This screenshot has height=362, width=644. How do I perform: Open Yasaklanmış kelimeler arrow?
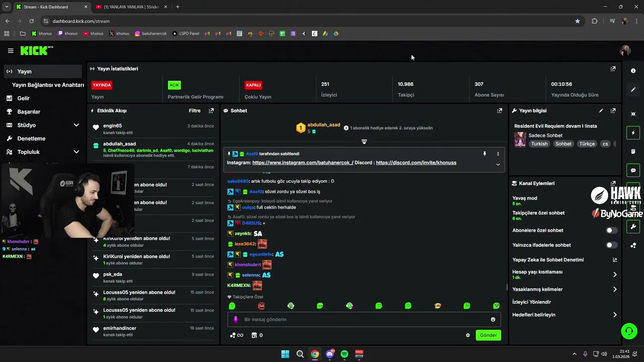pos(615,290)
